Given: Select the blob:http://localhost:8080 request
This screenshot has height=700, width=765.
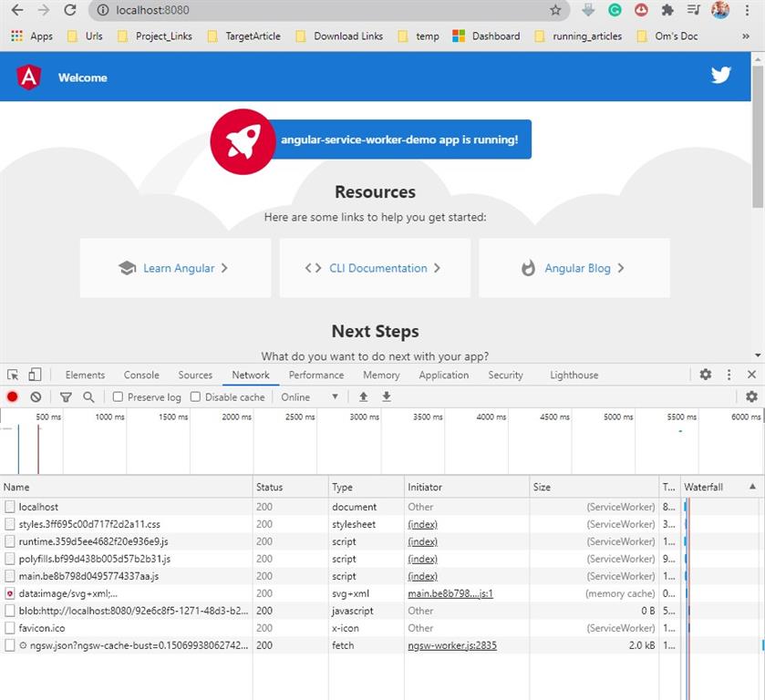Looking at the screenshot, I should [339, 611].
